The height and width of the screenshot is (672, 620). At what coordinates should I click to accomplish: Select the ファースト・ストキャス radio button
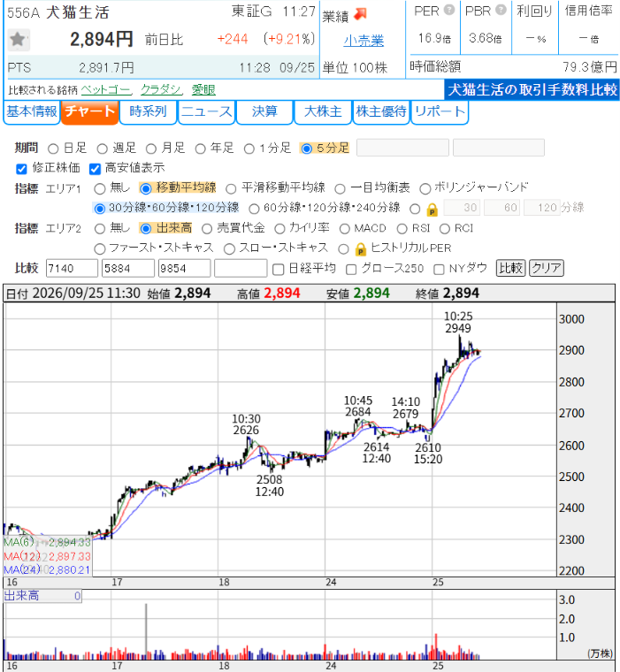pos(99,249)
